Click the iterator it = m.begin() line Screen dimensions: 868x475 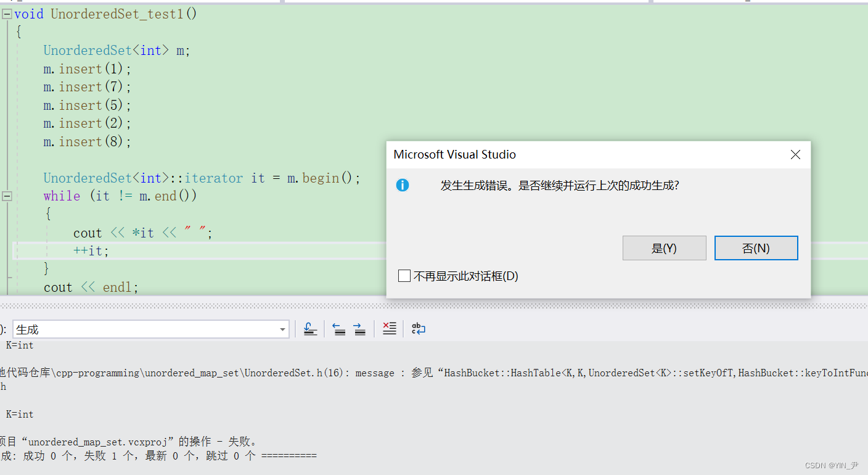pyautogui.click(x=202, y=178)
